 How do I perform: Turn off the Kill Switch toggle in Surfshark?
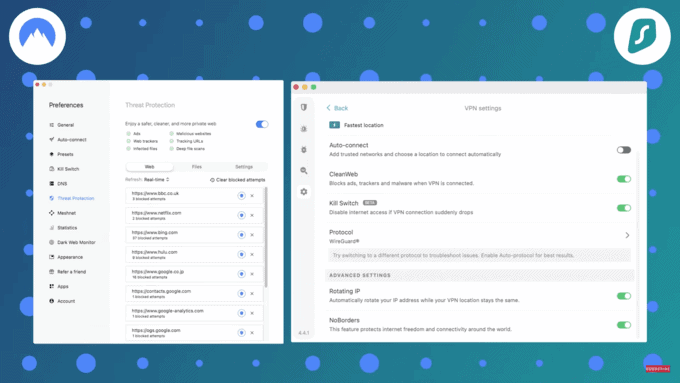pyautogui.click(x=624, y=208)
